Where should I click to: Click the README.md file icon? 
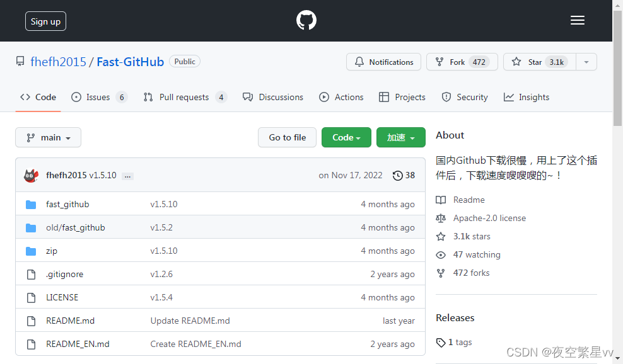pyautogui.click(x=31, y=321)
